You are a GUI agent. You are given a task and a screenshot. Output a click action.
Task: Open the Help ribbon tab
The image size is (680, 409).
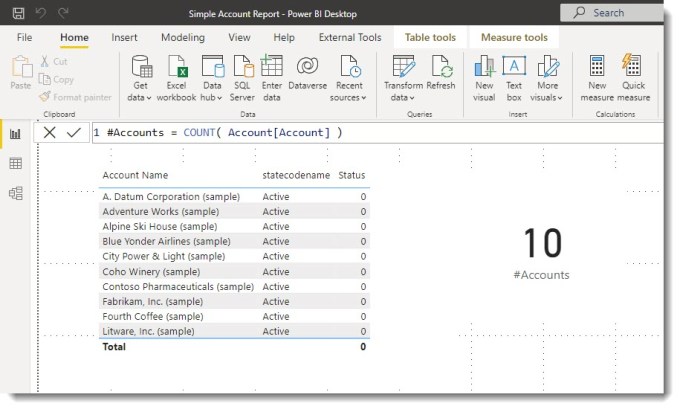click(284, 37)
